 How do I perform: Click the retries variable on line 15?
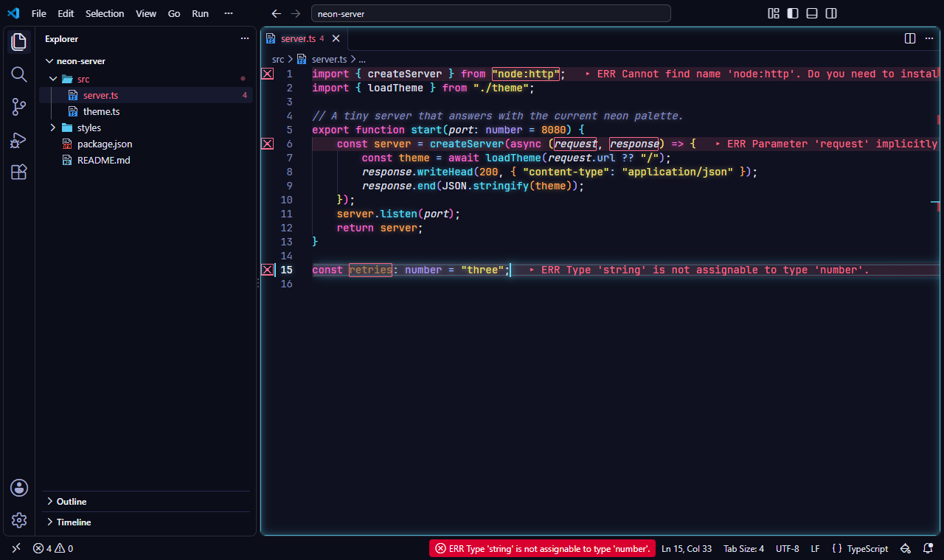(371, 270)
